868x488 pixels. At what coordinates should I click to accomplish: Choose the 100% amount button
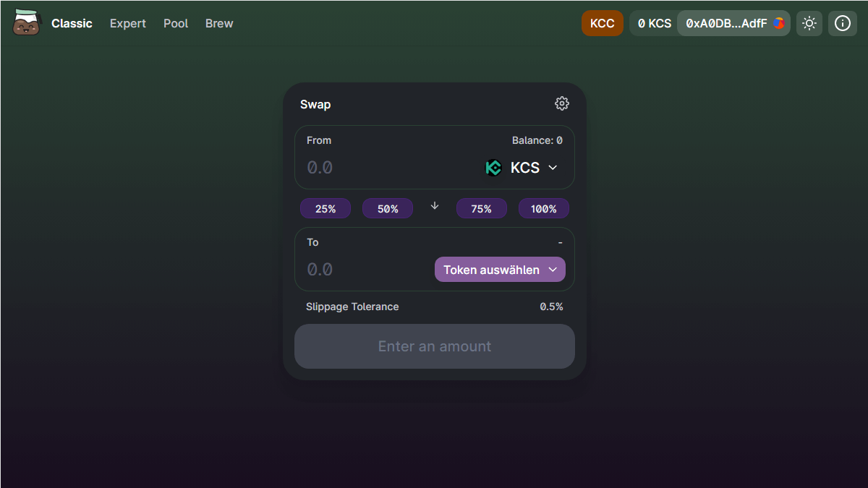[x=544, y=209]
